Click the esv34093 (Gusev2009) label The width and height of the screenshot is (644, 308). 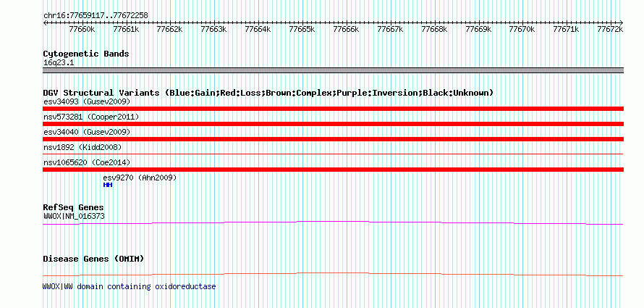87,101
